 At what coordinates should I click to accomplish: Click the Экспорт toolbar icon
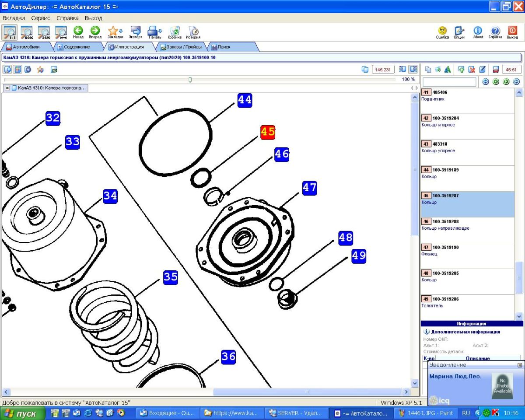pos(136,32)
